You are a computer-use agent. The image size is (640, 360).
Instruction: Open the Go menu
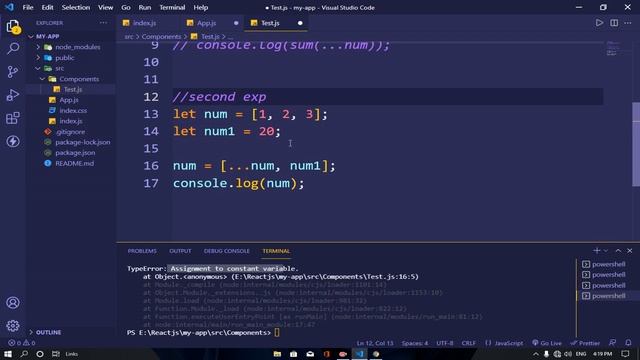126,7
